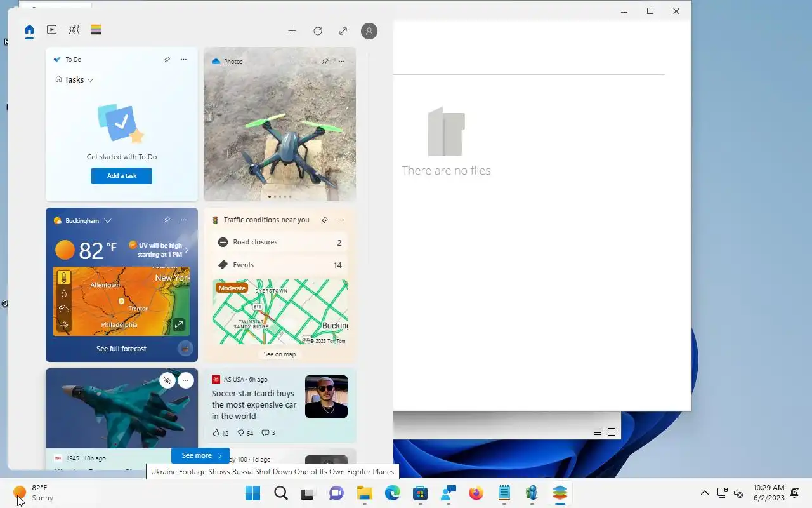Show hidden system tray icons
Screen dimensions: 812x508
tap(704, 493)
